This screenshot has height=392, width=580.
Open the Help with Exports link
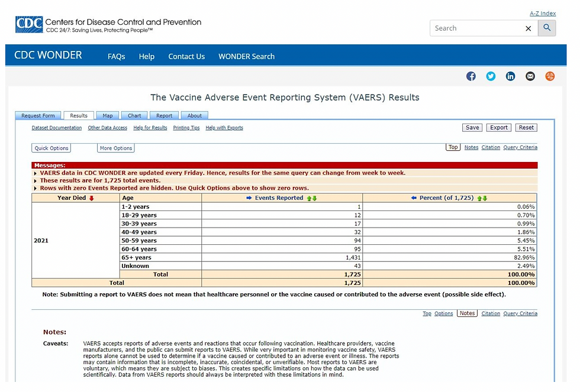pos(224,128)
